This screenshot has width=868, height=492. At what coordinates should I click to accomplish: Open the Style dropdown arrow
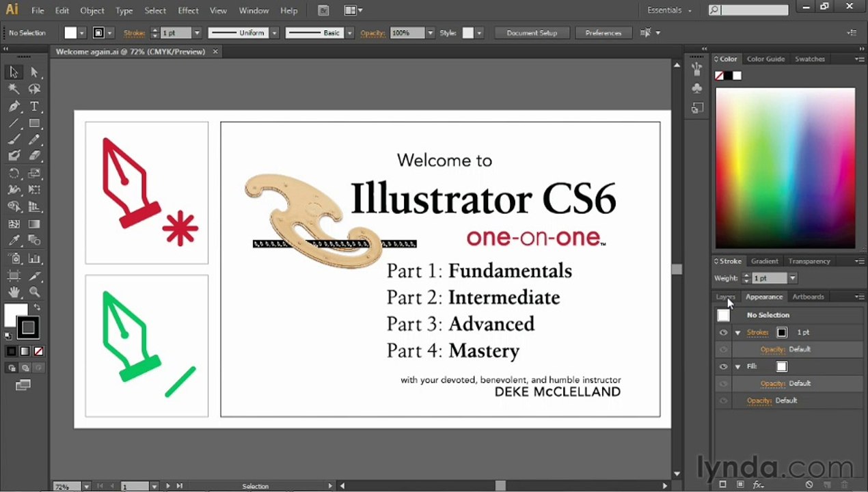point(479,33)
